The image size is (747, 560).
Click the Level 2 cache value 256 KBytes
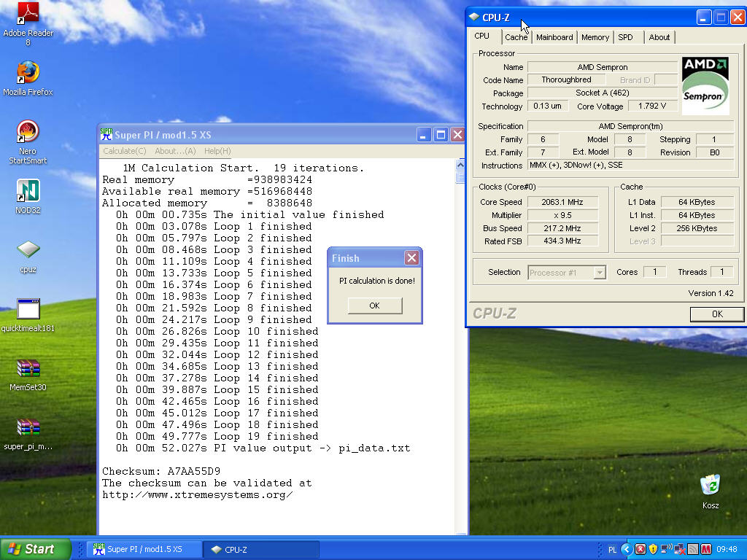coord(697,228)
